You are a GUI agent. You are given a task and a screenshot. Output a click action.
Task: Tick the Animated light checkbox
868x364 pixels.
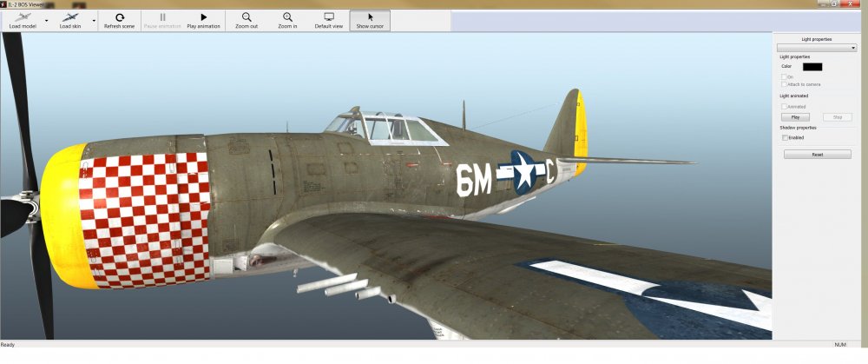click(784, 107)
